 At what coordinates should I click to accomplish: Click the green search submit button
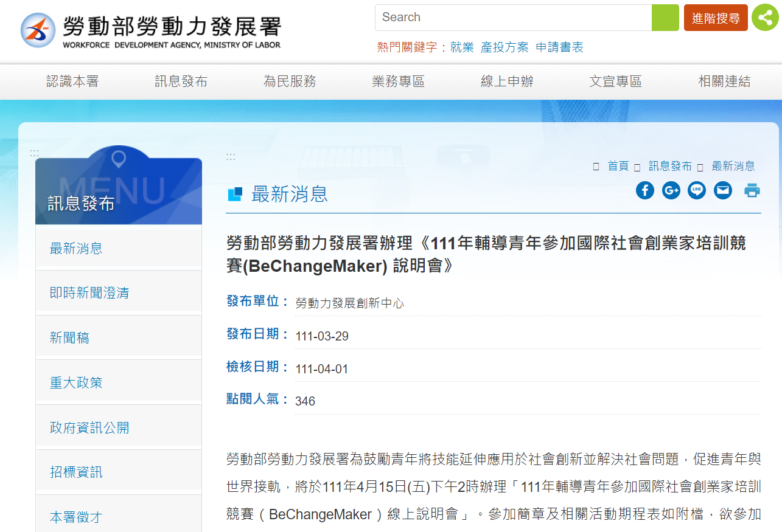[665, 18]
